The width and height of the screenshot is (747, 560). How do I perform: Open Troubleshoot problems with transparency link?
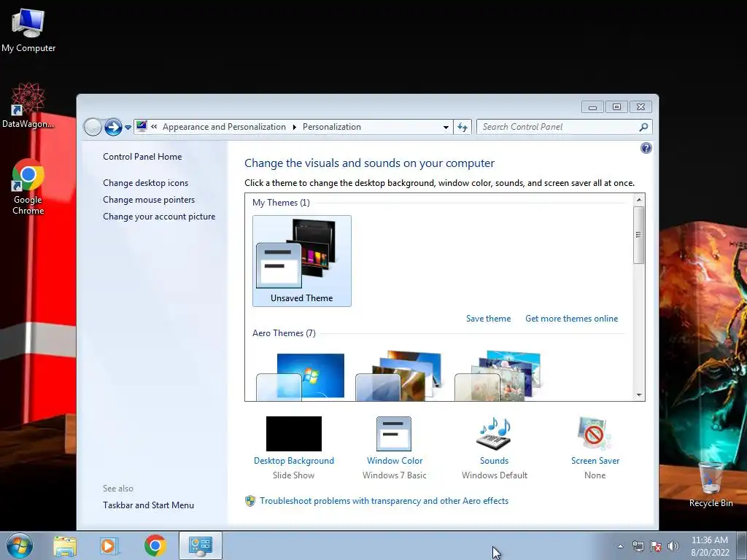click(x=384, y=501)
